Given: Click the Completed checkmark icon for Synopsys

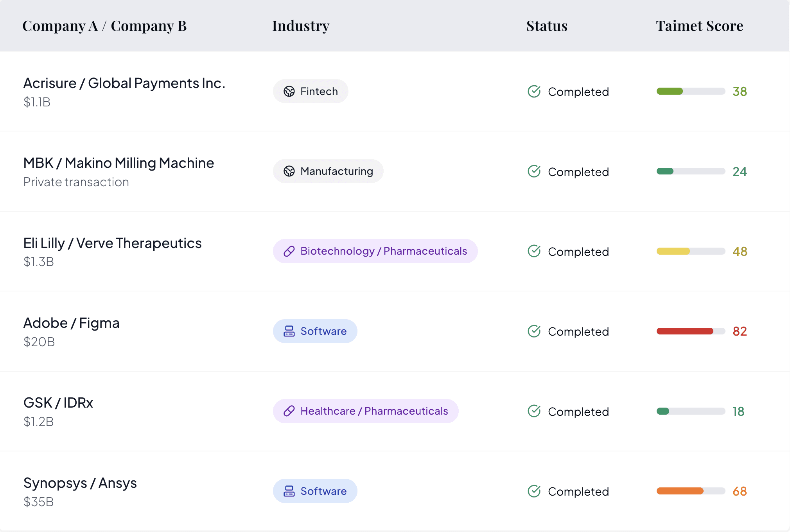Looking at the screenshot, I should point(534,491).
